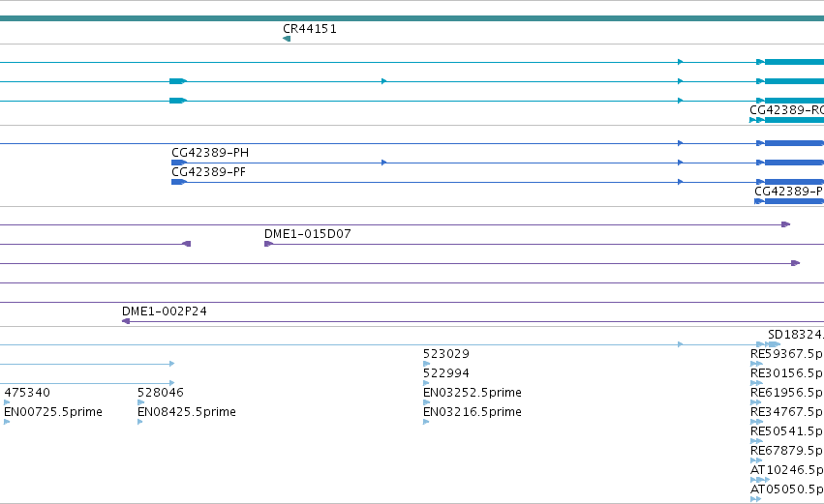824x504 pixels.
Task: Click the 523029 feature label
Action: 446,354
